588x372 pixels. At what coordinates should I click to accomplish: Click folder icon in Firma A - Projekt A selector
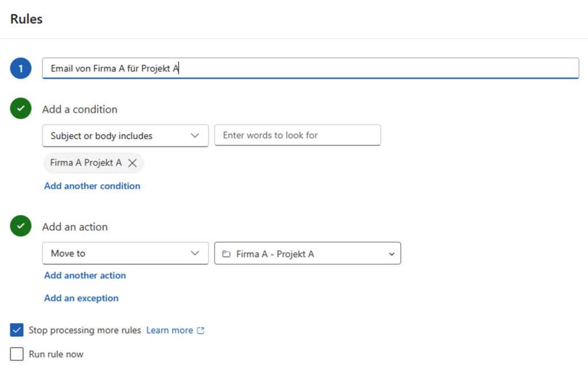pyautogui.click(x=226, y=254)
